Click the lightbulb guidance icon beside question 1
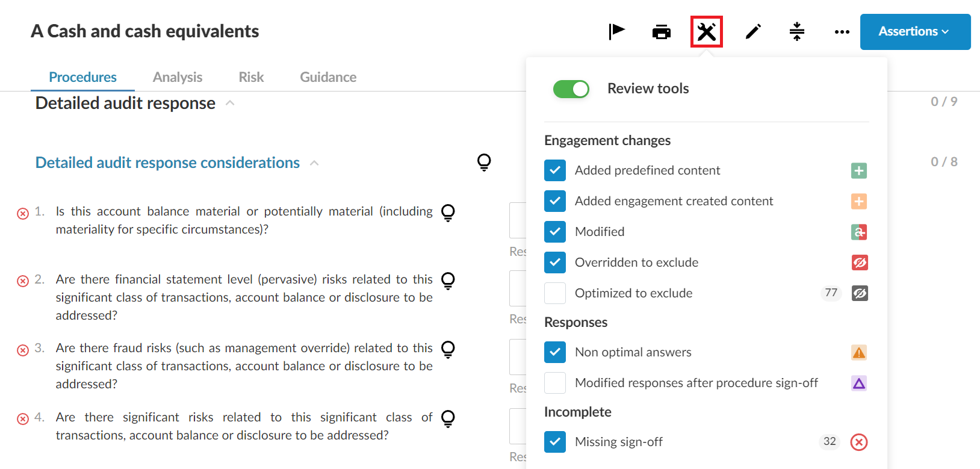 pos(448,213)
